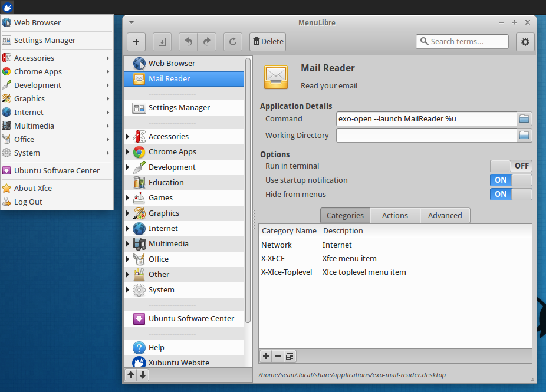
Task: Save the launcher using the save icon
Action: click(x=162, y=42)
